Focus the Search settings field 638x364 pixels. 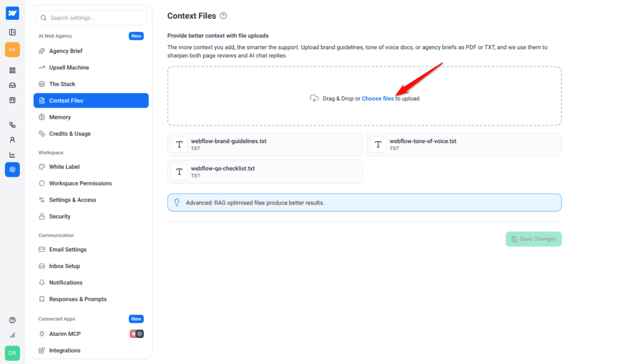[x=91, y=18]
